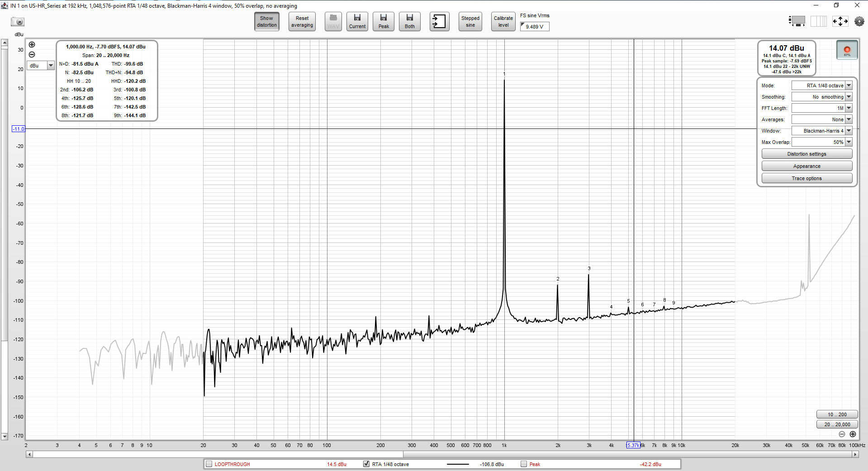
Task: Set range to 10 .. 200
Action: tap(837, 414)
